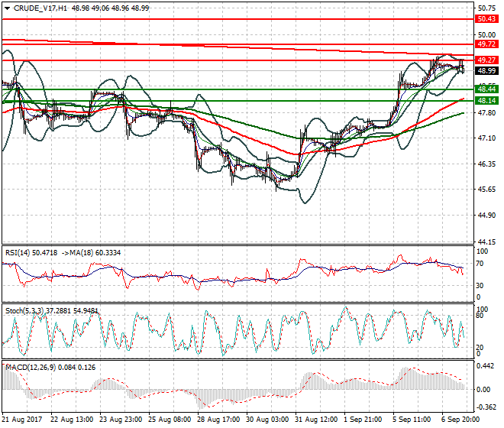
Task: Select the 50.43 red price level label
Action: [486, 19]
